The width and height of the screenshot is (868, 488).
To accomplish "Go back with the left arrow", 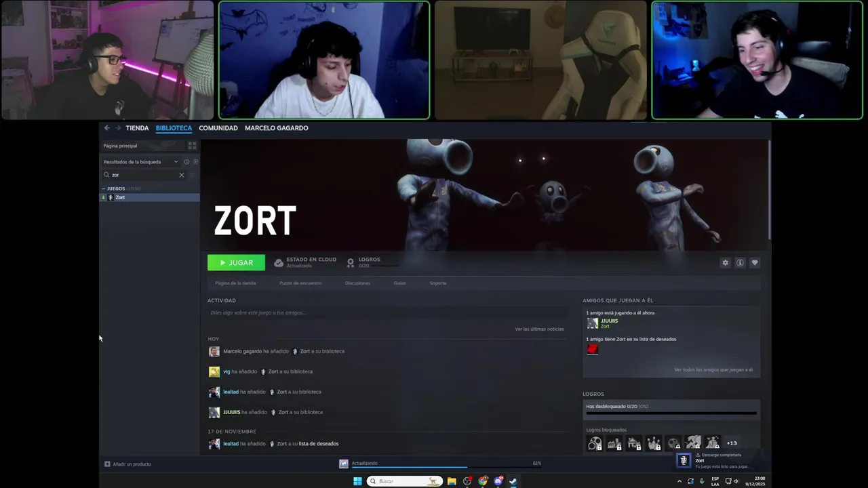I will [106, 128].
